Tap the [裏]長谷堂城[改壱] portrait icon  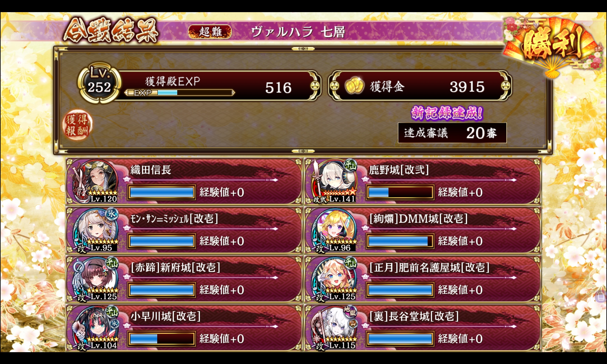(334, 328)
